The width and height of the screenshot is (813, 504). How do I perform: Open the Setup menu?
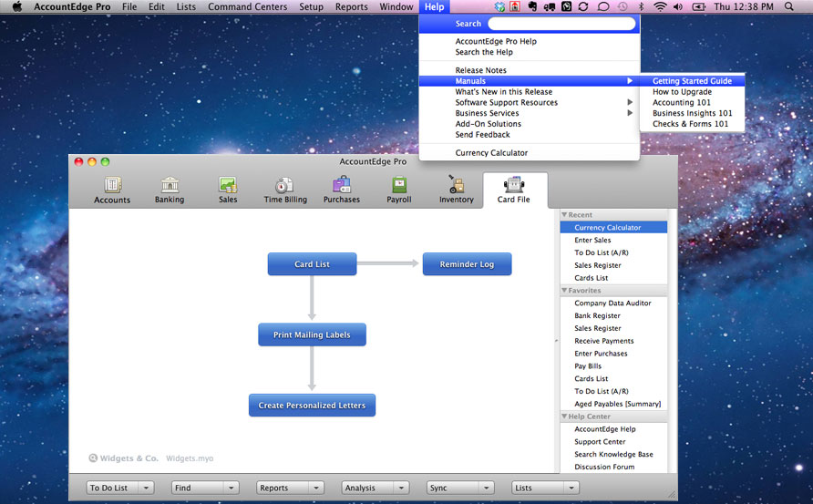point(311,6)
